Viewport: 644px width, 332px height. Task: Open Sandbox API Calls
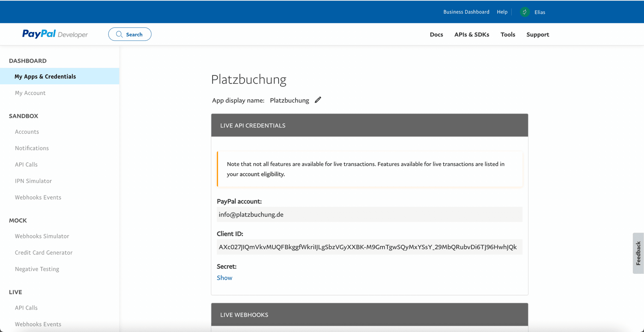(26, 165)
